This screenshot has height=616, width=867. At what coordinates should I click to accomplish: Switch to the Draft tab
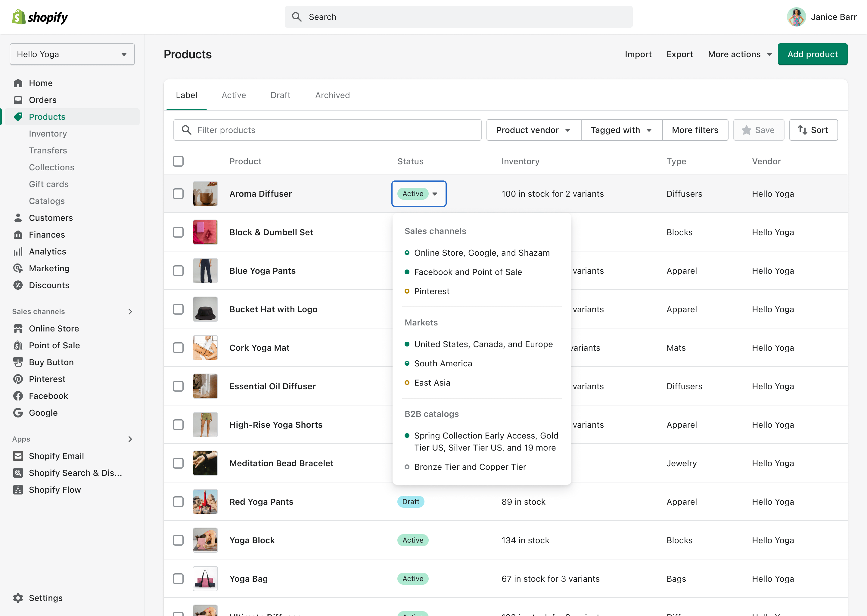pyautogui.click(x=280, y=95)
